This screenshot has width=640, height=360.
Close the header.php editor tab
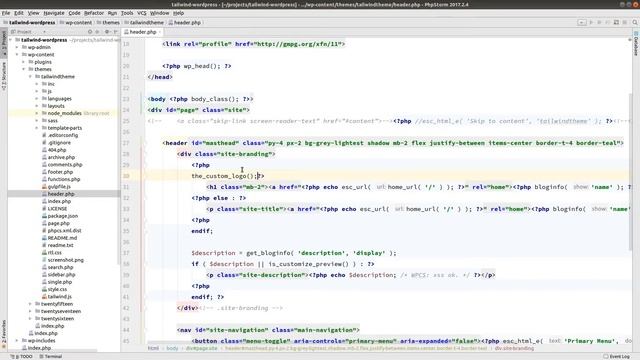tap(160, 32)
